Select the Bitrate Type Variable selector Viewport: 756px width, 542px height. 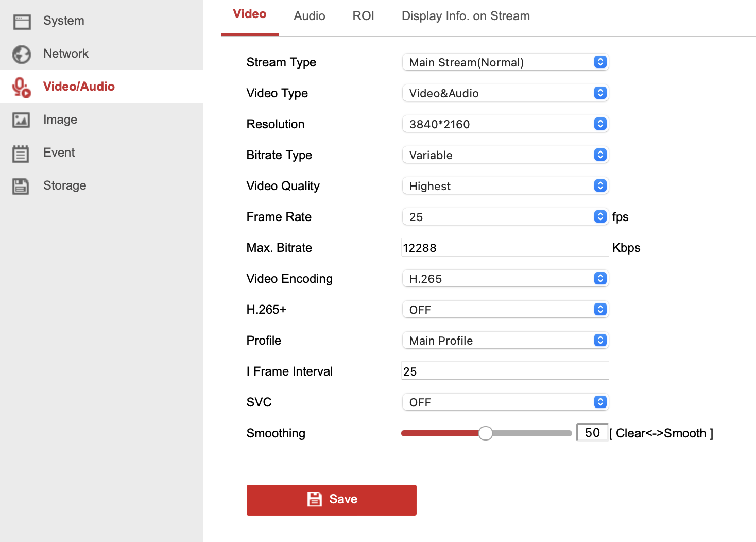pyautogui.click(x=505, y=155)
